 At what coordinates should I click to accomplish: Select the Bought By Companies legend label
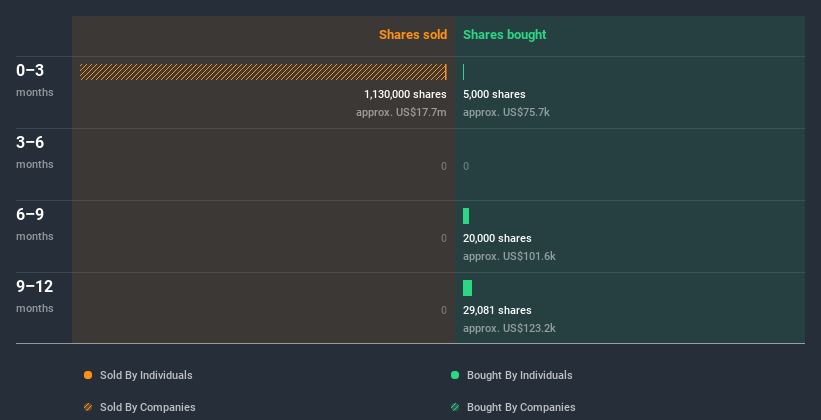point(521,407)
